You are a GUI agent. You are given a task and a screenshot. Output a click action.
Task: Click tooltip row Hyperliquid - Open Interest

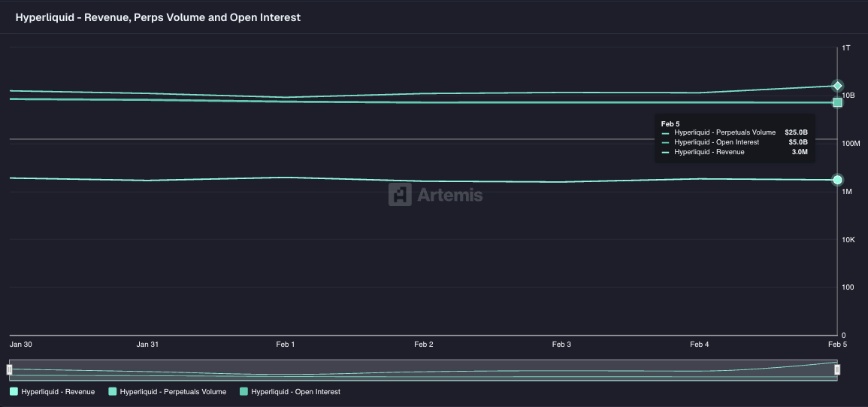tap(734, 142)
